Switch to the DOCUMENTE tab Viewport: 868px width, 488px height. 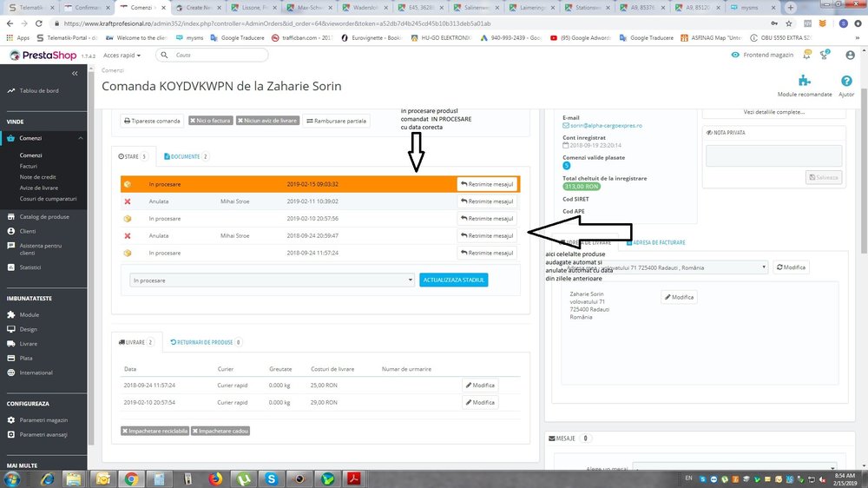[186, 157]
